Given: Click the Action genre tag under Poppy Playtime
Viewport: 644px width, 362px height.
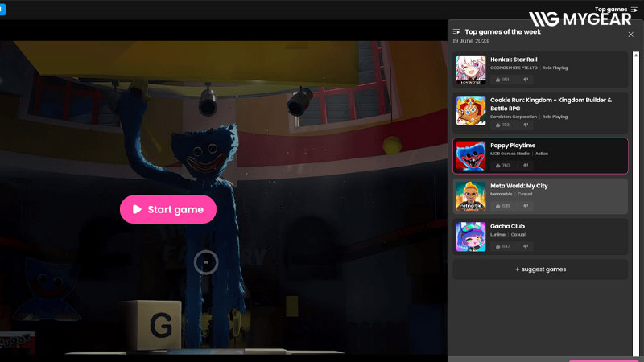Looking at the screenshot, I should click(542, 154).
